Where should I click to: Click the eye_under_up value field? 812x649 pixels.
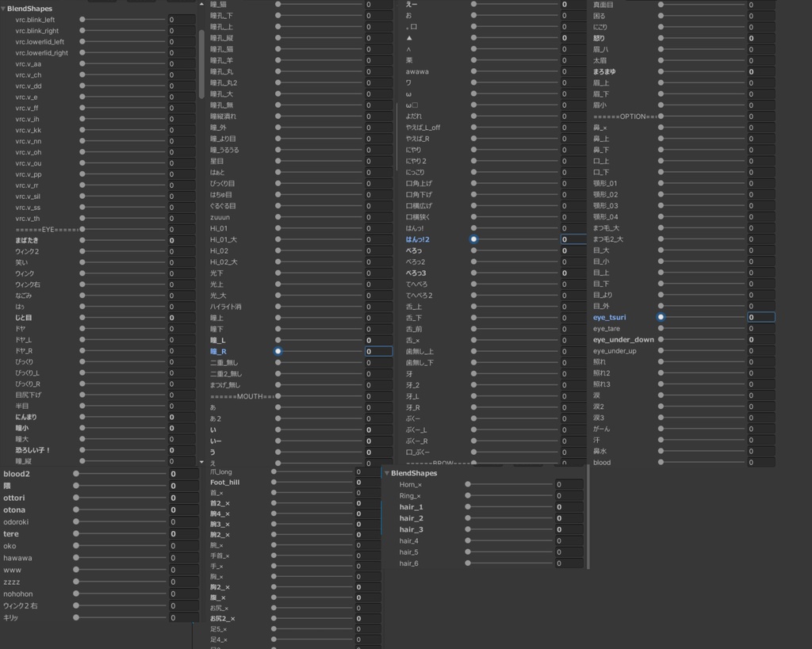(760, 351)
